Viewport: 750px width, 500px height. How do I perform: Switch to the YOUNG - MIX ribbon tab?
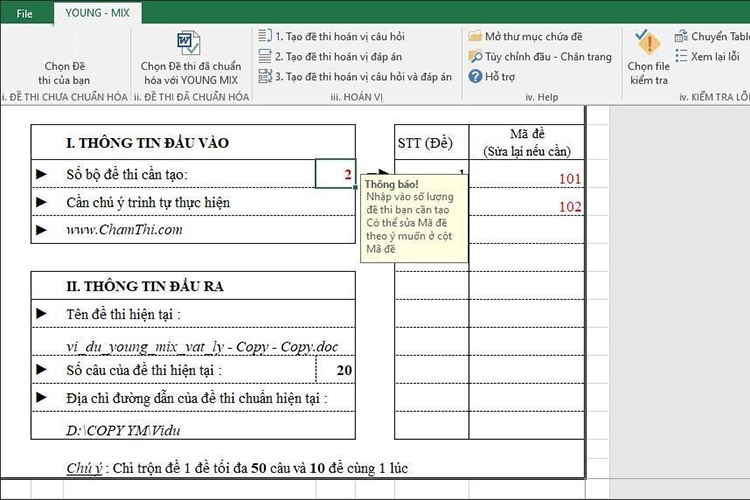[x=97, y=13]
